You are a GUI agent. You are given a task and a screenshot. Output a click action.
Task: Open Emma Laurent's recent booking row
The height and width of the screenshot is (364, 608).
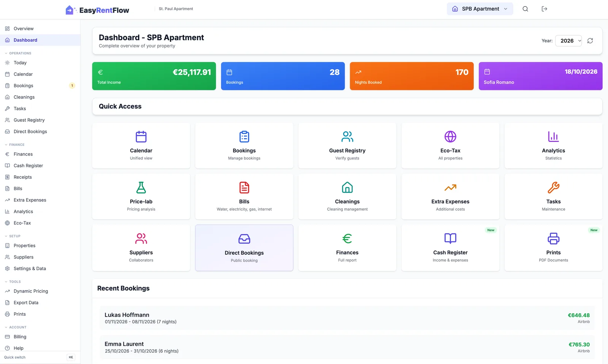347,347
